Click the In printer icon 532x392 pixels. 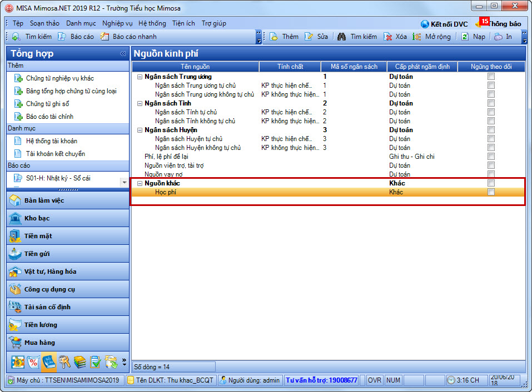499,37
